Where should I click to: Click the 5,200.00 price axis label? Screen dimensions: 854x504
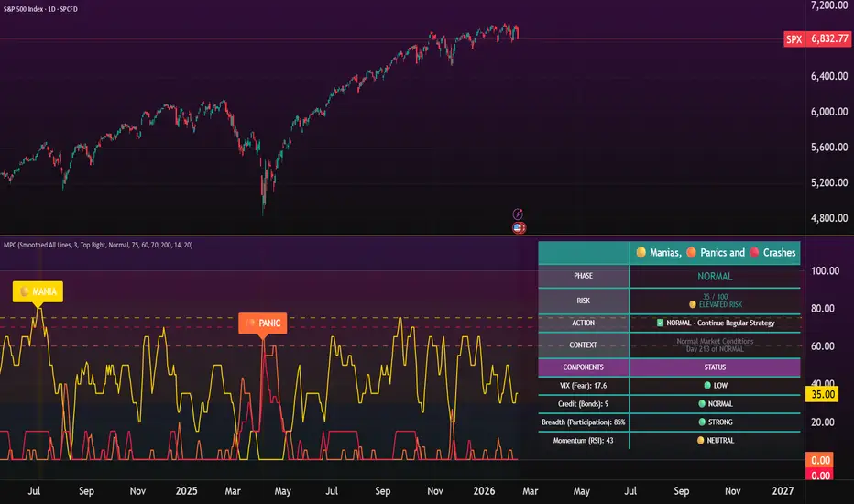click(829, 182)
